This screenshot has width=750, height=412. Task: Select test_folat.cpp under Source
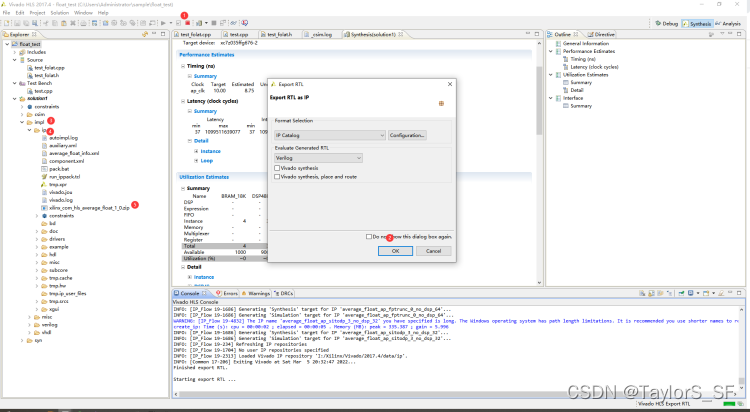pos(49,68)
